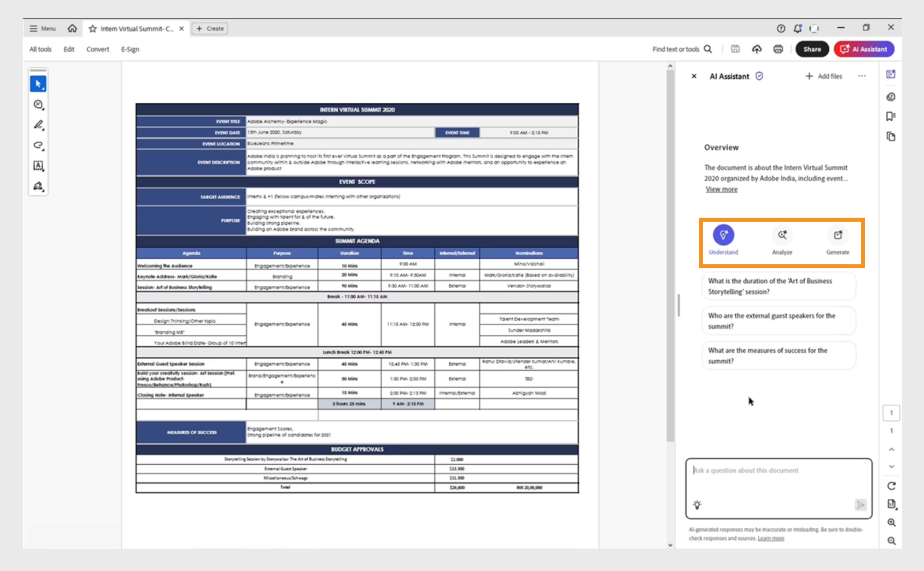Click the Zoom in icon
This screenshot has height=571, width=924.
892,523
